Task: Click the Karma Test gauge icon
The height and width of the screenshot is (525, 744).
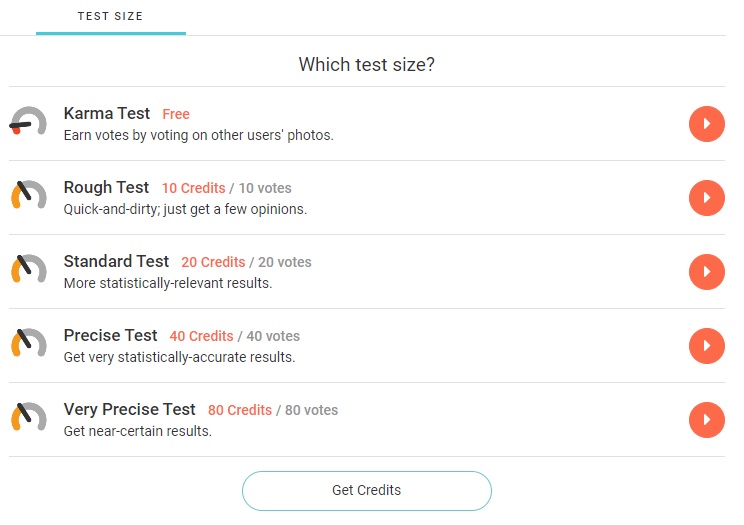Action: point(28,121)
